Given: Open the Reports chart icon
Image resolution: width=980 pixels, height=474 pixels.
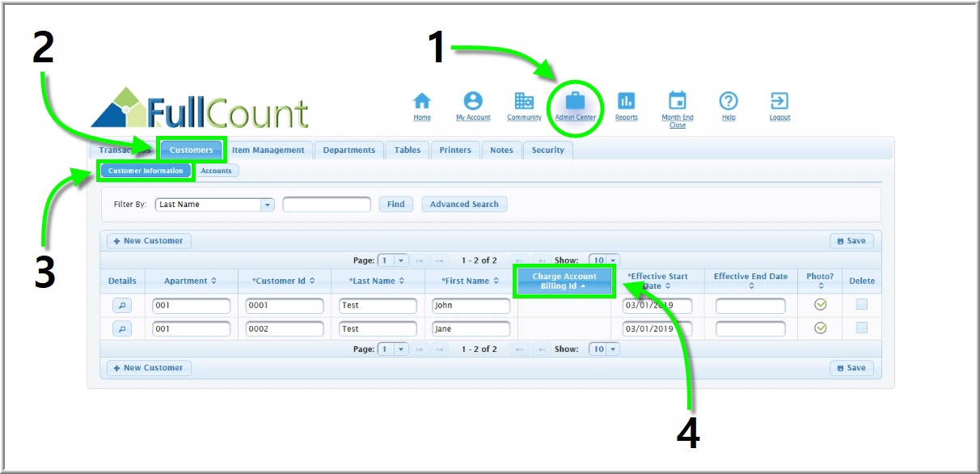Looking at the screenshot, I should [626, 101].
